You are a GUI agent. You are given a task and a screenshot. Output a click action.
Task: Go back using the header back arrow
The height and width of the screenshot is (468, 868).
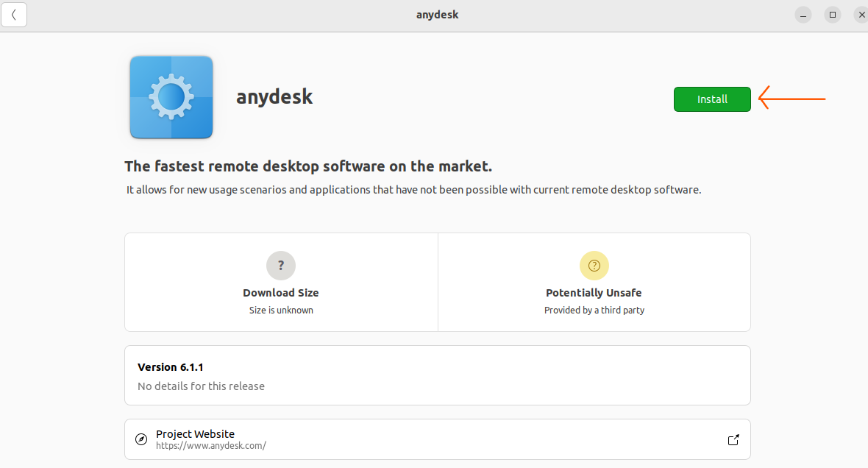(14, 15)
